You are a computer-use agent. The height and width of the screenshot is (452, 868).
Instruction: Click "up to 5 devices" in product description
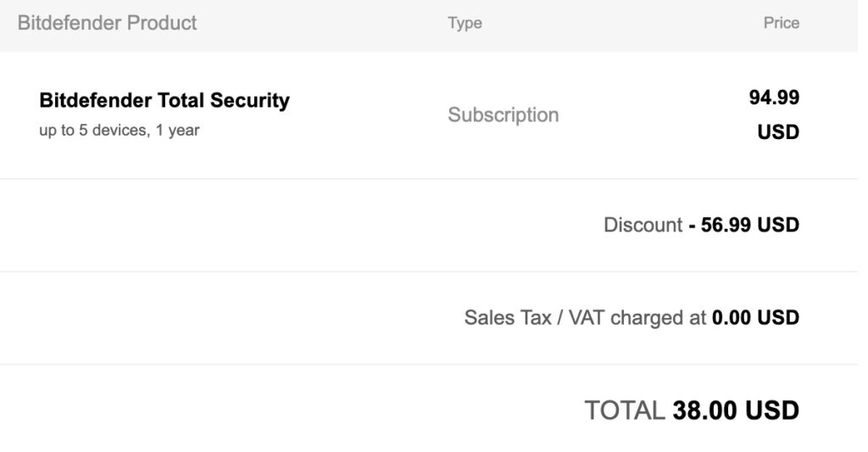point(93,131)
